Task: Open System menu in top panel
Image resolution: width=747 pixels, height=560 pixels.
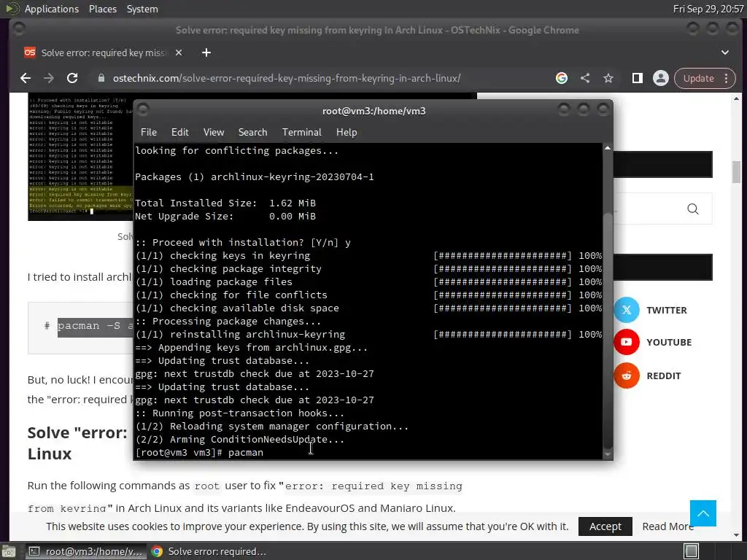Action: pos(142,9)
